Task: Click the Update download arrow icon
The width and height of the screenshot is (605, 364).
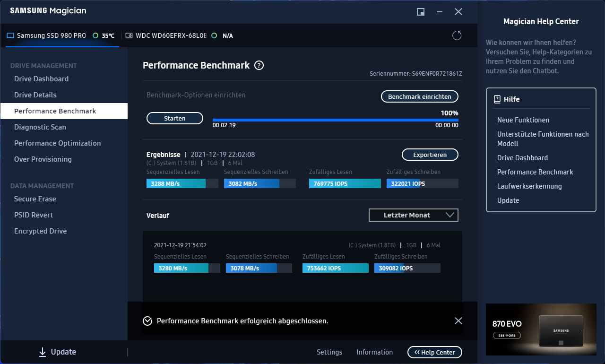Action: pyautogui.click(x=43, y=352)
